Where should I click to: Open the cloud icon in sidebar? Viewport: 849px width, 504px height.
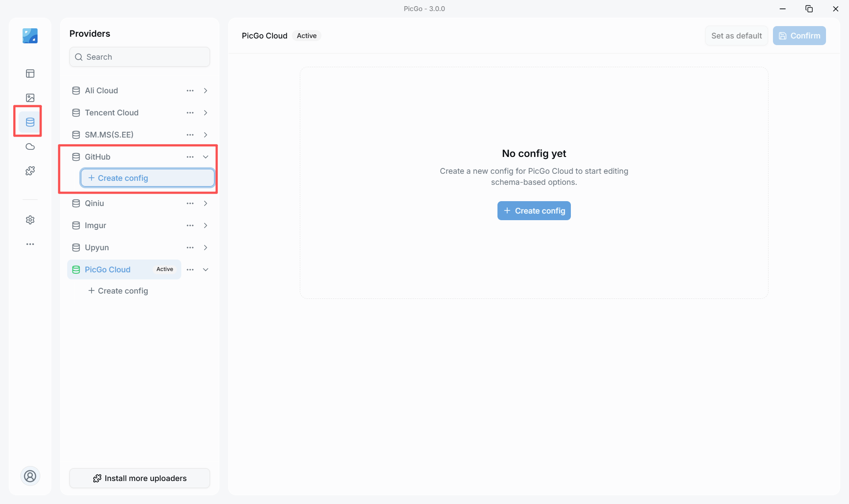(30, 146)
